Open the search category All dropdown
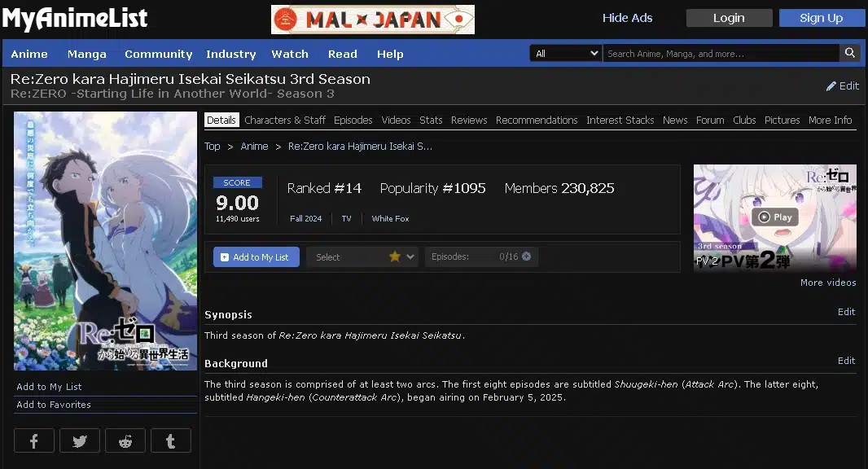 coord(566,53)
